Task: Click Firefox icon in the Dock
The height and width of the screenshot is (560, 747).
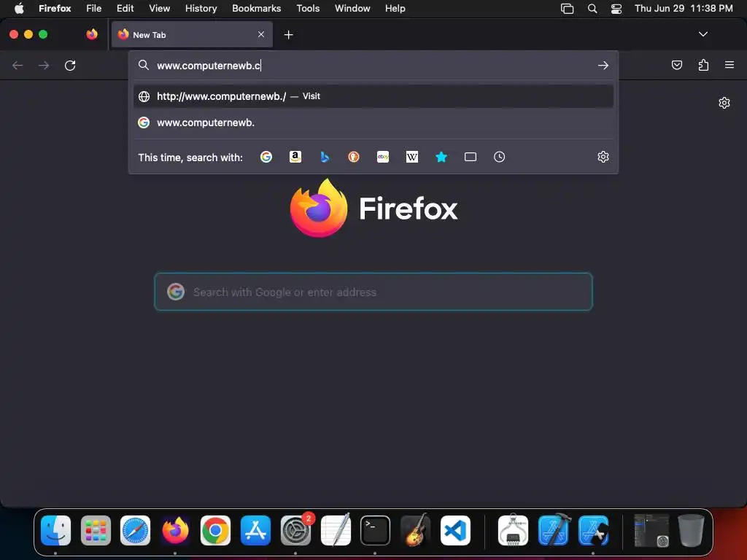Action: pos(175,530)
